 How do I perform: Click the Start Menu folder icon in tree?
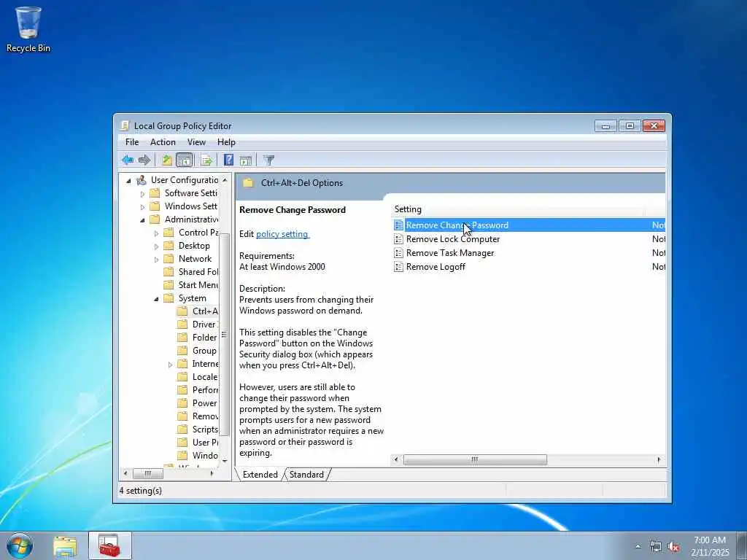click(169, 285)
